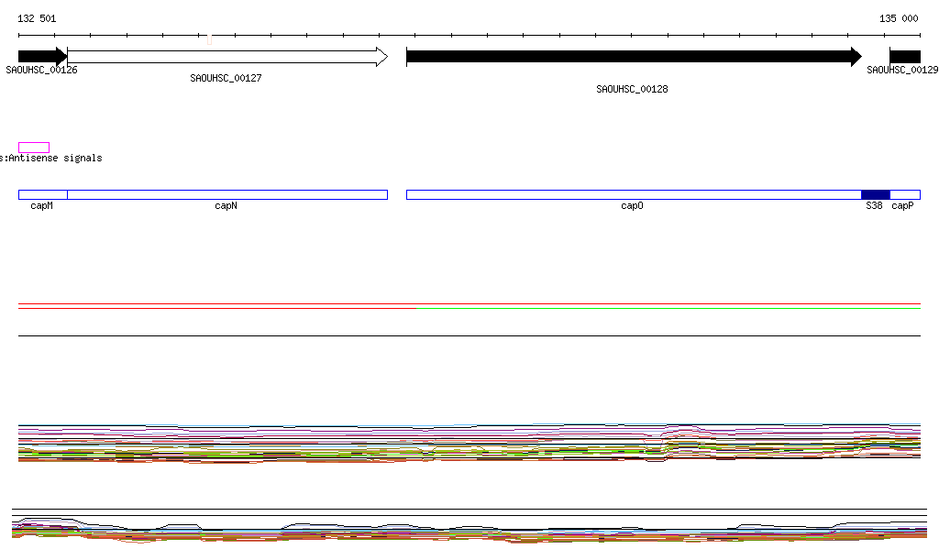Screen dimensions: 939x560
Task: Select the capM segment box
Action: (x=42, y=194)
